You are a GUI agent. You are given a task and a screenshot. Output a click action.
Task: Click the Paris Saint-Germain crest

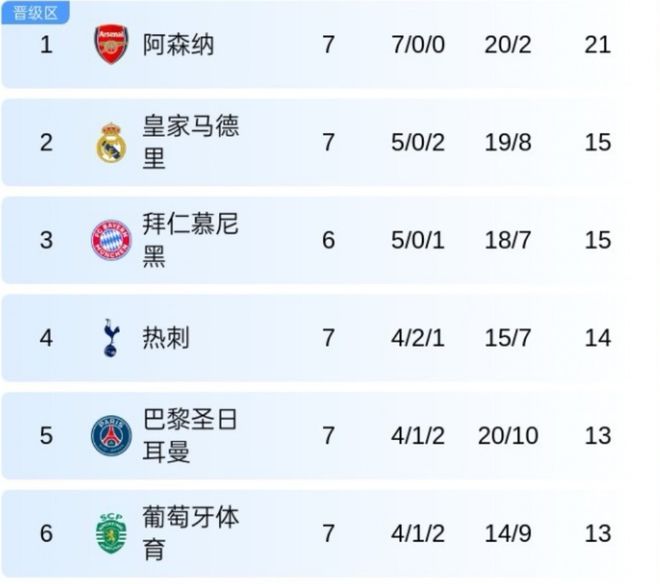pyautogui.click(x=111, y=436)
